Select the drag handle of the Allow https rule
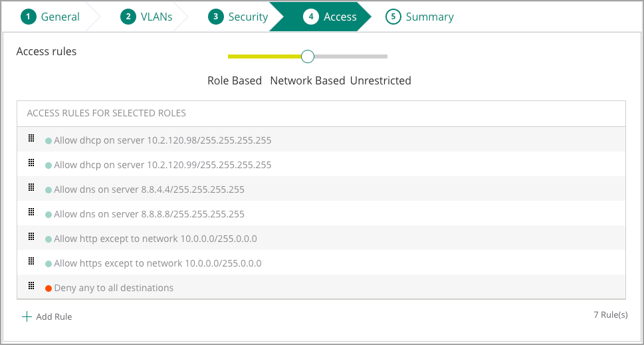The image size is (644, 345). (x=31, y=261)
